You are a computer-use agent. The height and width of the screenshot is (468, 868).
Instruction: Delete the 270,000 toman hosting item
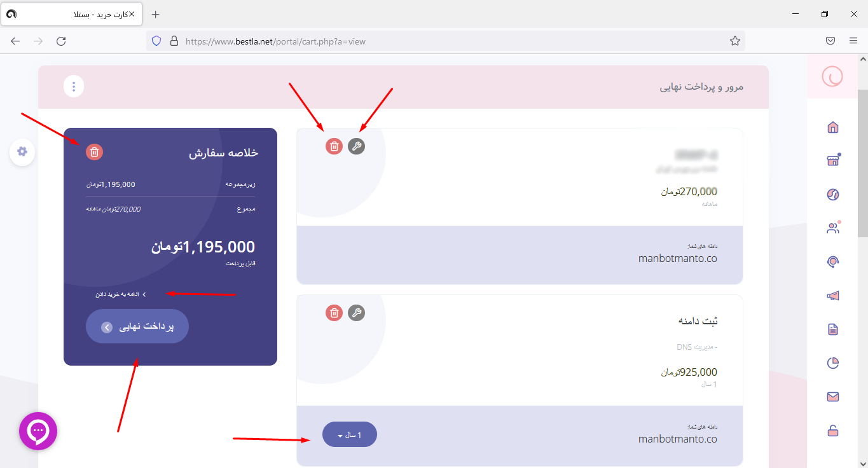click(x=334, y=146)
